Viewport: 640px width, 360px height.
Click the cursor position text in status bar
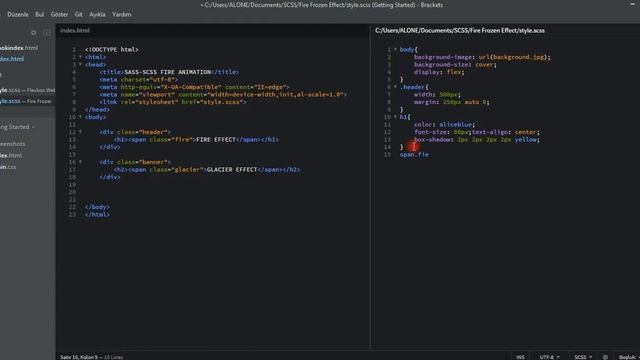point(79,357)
